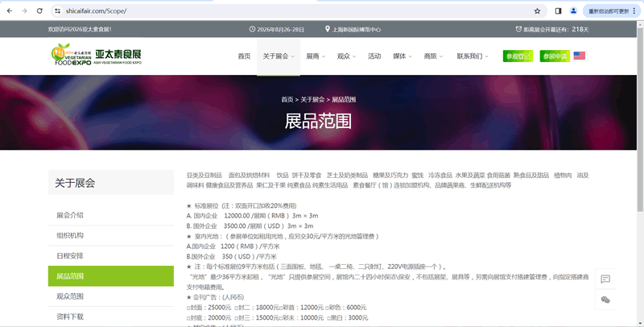The height and width of the screenshot is (327, 644).
Task: Open the 活动 navigation item
Action: [x=374, y=56]
